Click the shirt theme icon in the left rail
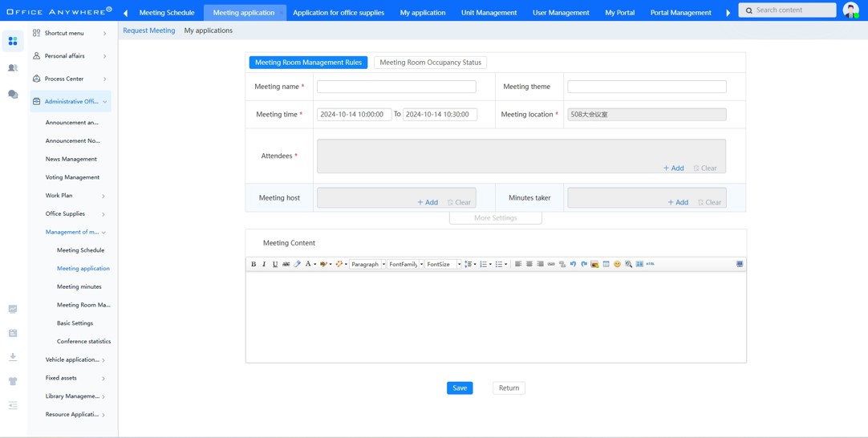The height and width of the screenshot is (438, 868). pyautogui.click(x=13, y=381)
